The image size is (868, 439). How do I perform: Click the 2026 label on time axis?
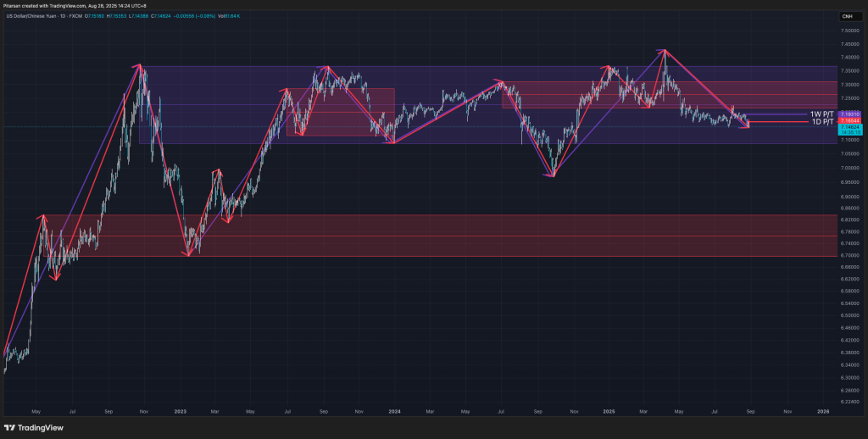(x=823, y=411)
